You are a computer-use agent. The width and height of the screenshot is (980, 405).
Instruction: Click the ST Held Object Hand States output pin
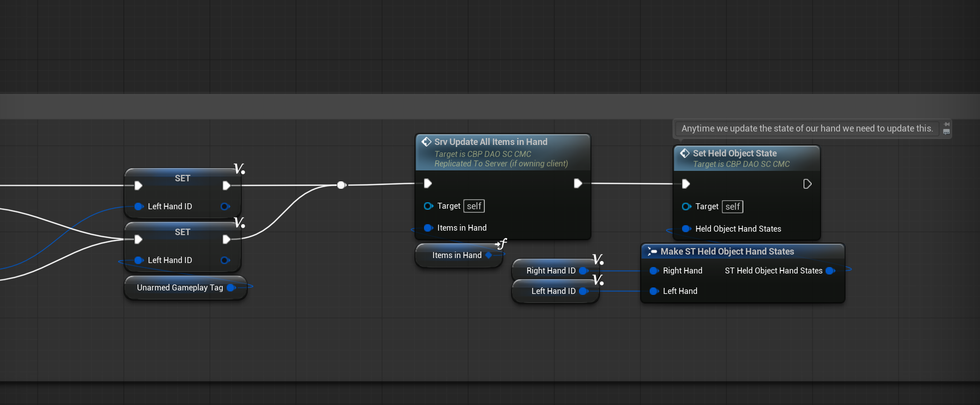830,271
